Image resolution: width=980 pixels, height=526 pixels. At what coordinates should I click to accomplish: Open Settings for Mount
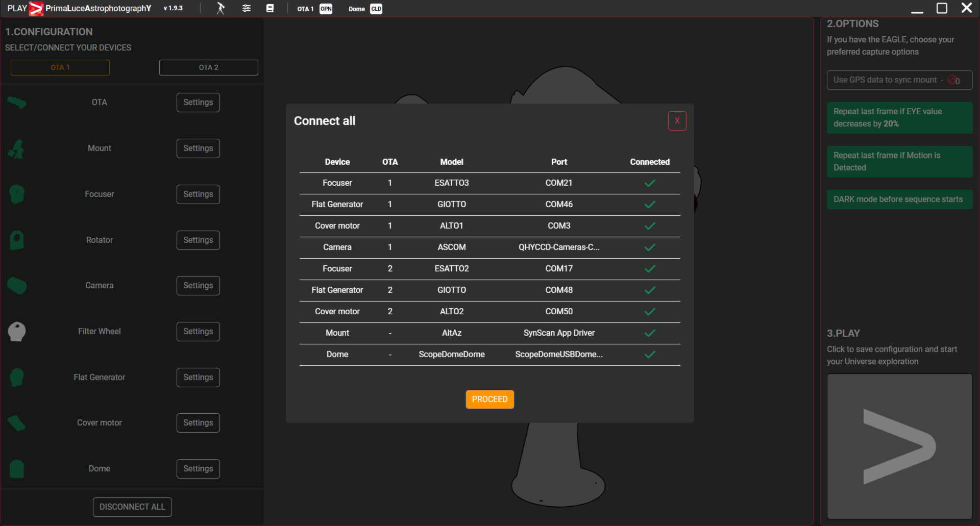click(x=198, y=148)
